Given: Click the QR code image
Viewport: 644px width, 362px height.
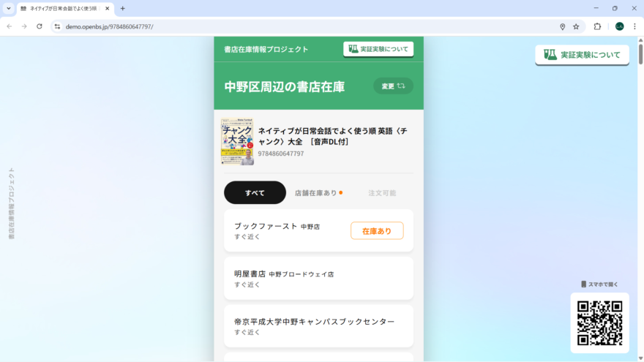Looking at the screenshot, I should click(x=599, y=323).
